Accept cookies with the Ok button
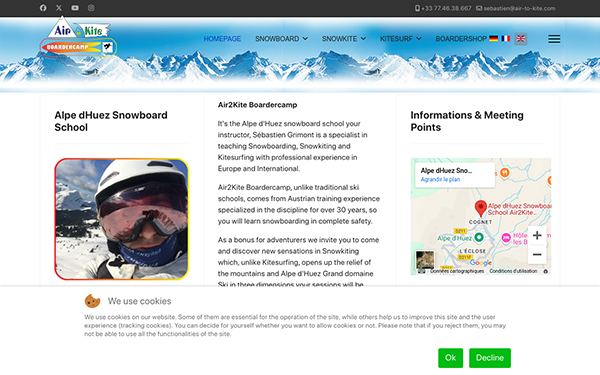 click(450, 358)
